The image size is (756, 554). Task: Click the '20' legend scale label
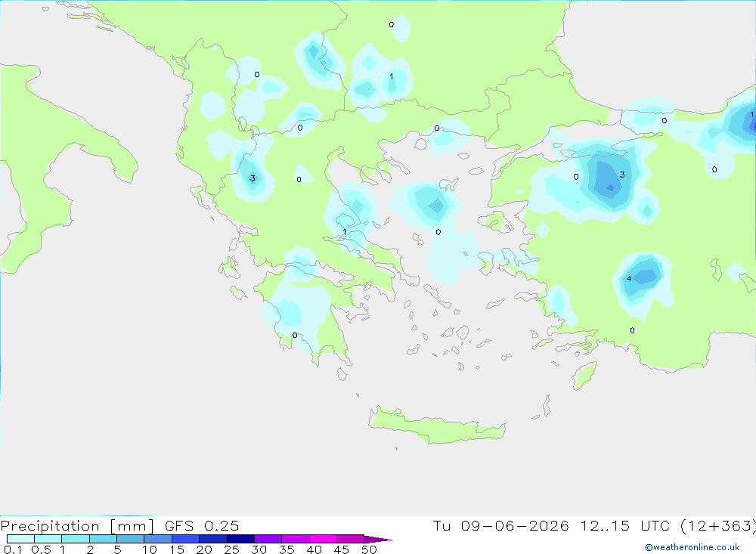point(204,549)
